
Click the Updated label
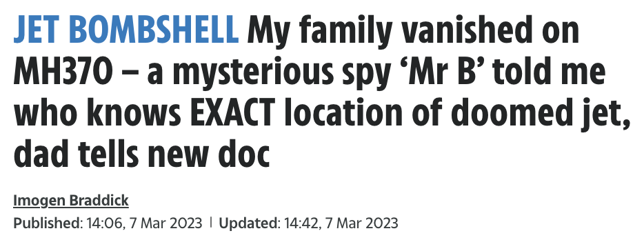(x=248, y=223)
